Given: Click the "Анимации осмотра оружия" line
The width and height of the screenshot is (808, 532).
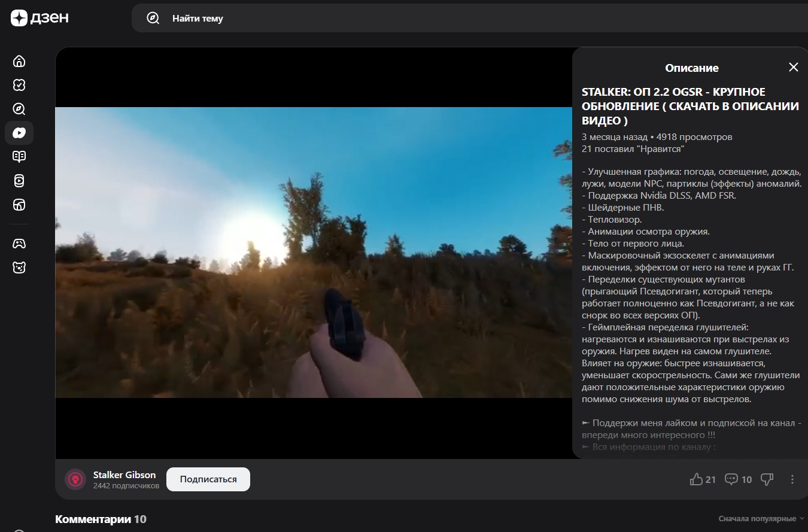Looking at the screenshot, I should (646, 232).
